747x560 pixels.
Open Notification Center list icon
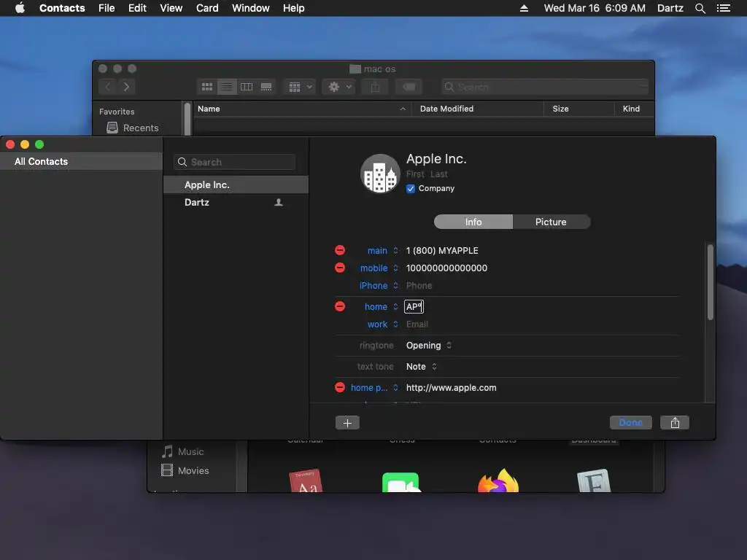point(723,8)
